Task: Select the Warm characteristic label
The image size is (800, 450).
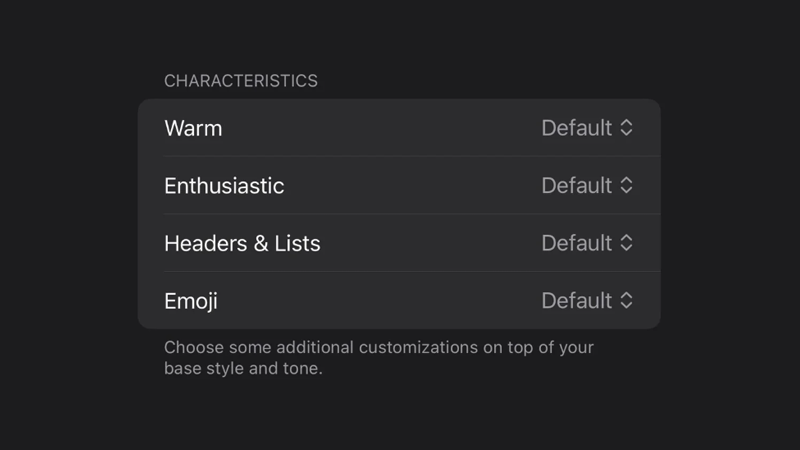Action: click(193, 128)
